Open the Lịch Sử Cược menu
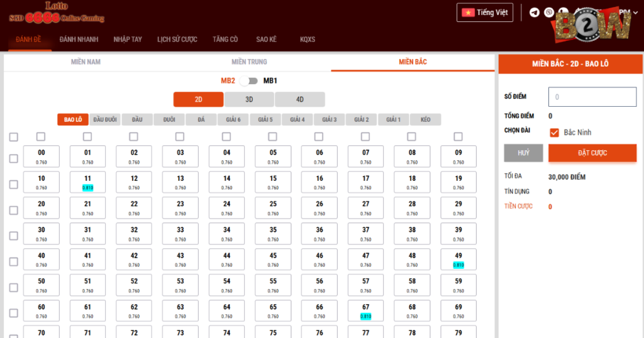The image size is (644, 338). click(x=177, y=40)
